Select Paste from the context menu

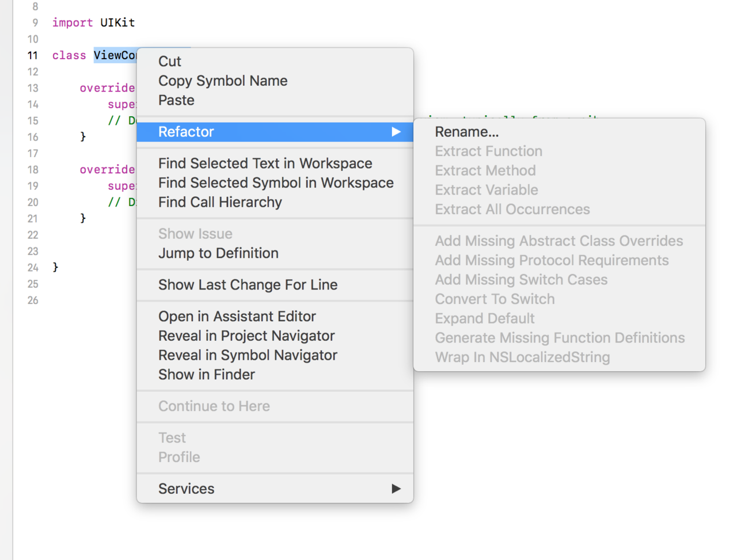pyautogui.click(x=176, y=100)
